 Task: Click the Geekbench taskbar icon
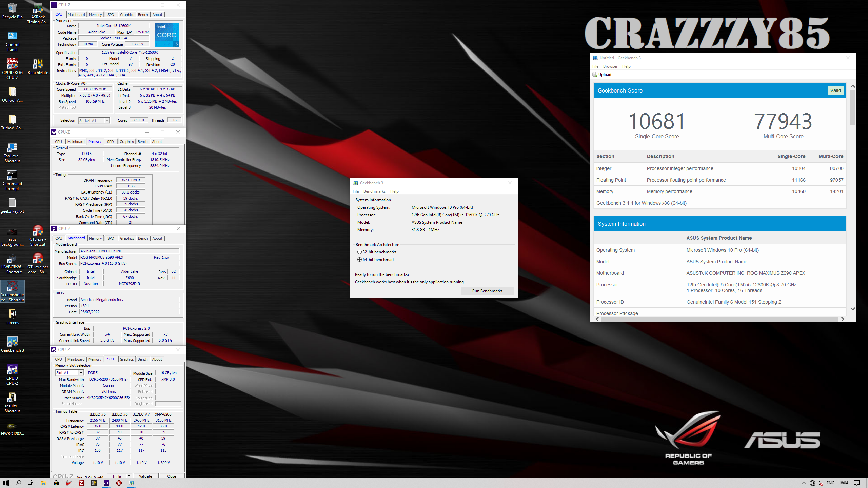pyautogui.click(x=131, y=483)
